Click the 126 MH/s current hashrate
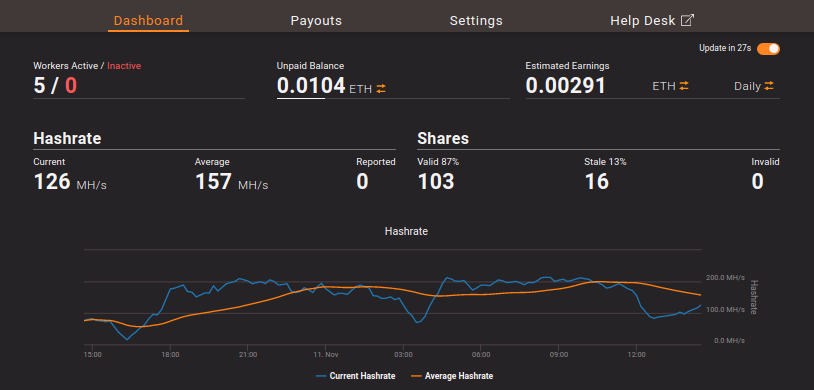 click(x=70, y=182)
